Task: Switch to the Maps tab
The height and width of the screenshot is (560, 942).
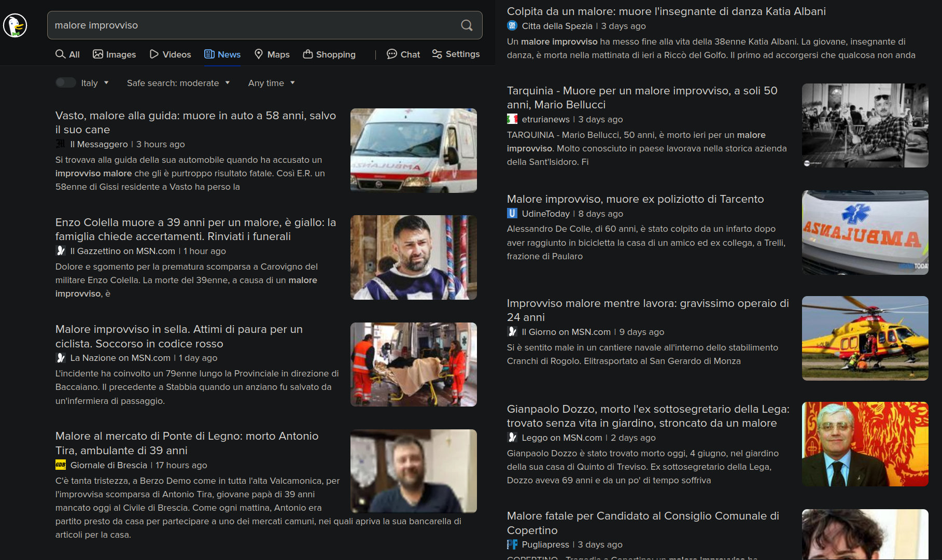Action: point(272,54)
